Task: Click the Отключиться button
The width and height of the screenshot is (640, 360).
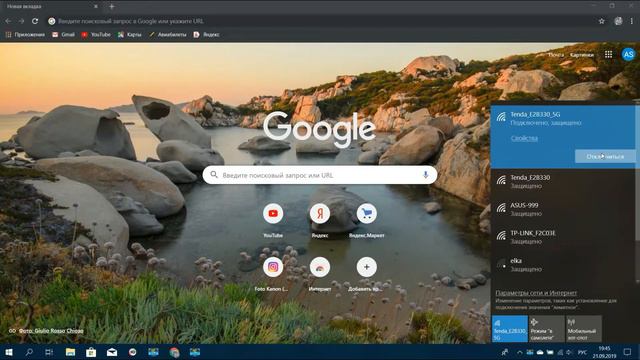Action: coord(605,156)
